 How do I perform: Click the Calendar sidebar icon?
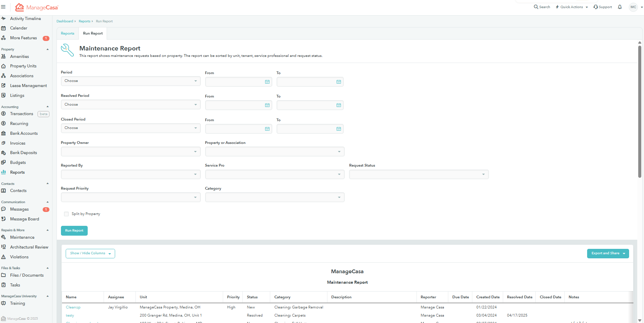(x=3, y=28)
